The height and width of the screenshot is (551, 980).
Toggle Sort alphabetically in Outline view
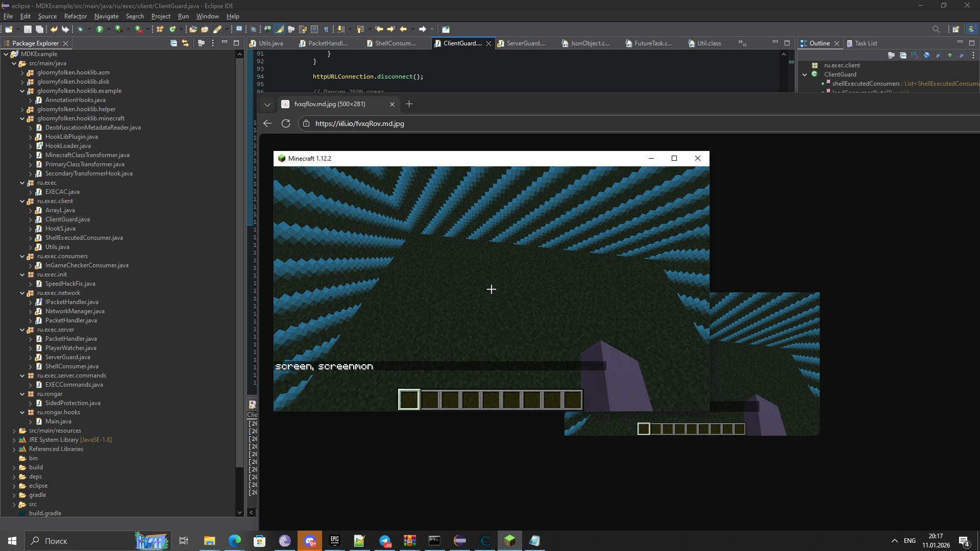point(915,55)
